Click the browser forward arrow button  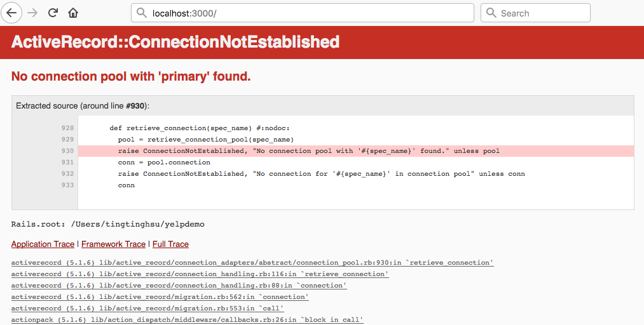[33, 13]
